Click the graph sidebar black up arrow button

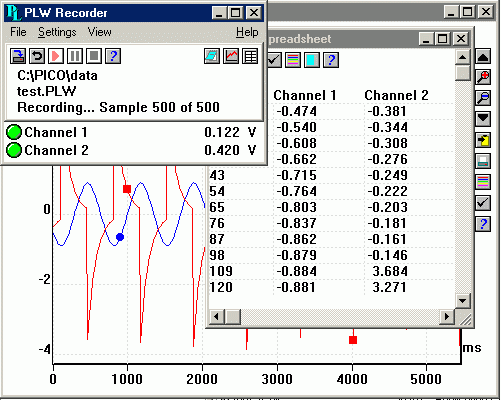click(x=483, y=57)
